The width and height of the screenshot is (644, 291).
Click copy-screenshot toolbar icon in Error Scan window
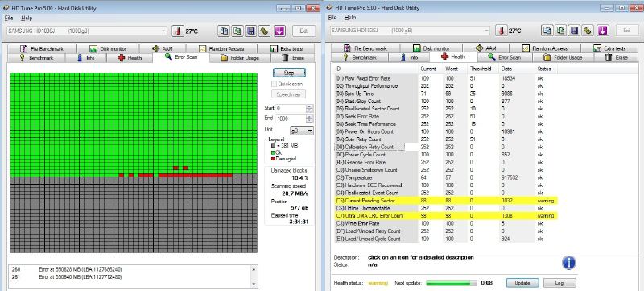237,31
